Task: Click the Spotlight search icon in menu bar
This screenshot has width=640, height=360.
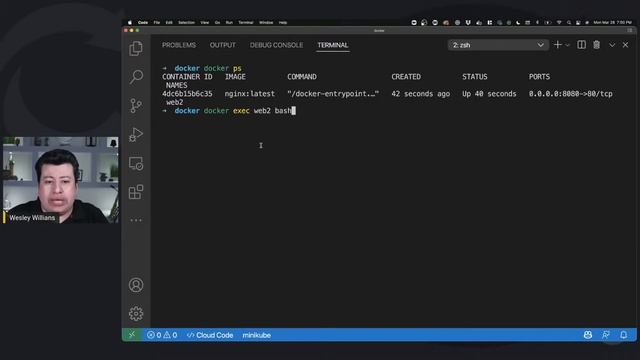Action: pos(569,22)
